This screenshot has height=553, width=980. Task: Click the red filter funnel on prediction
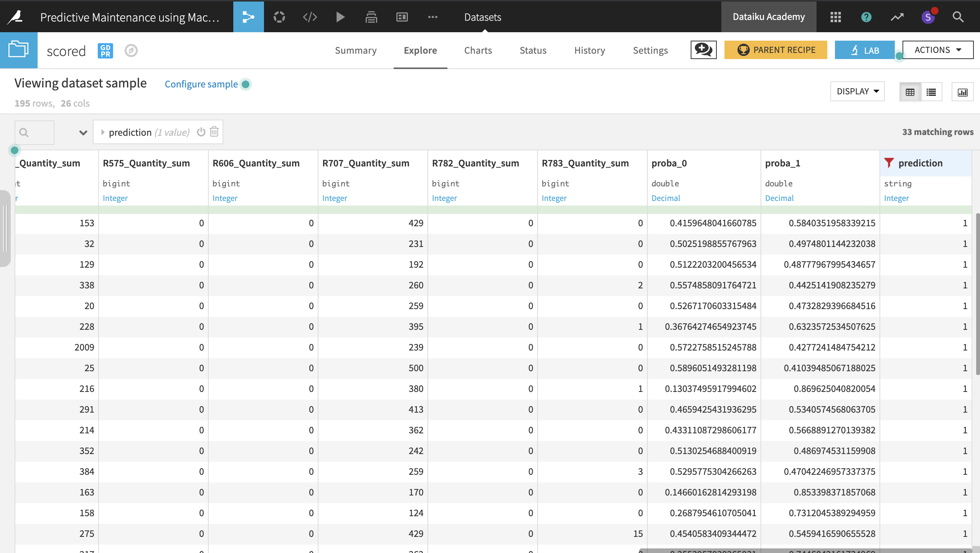click(x=889, y=163)
